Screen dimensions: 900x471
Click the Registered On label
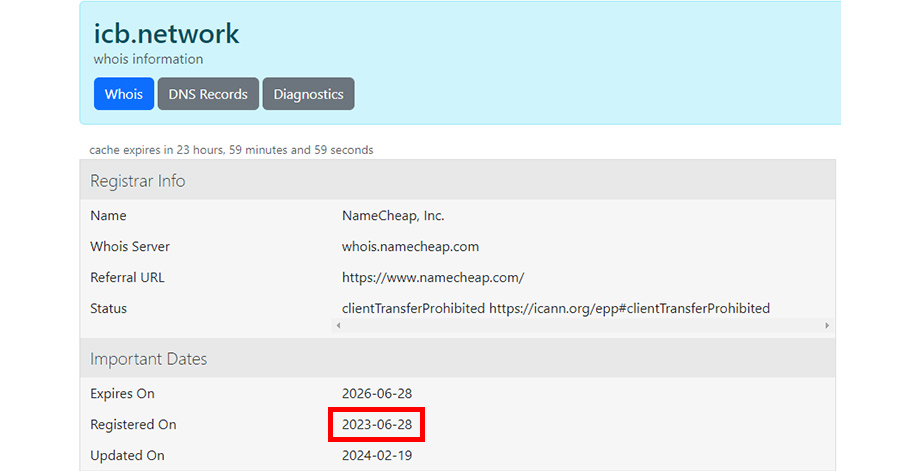pyautogui.click(x=133, y=425)
